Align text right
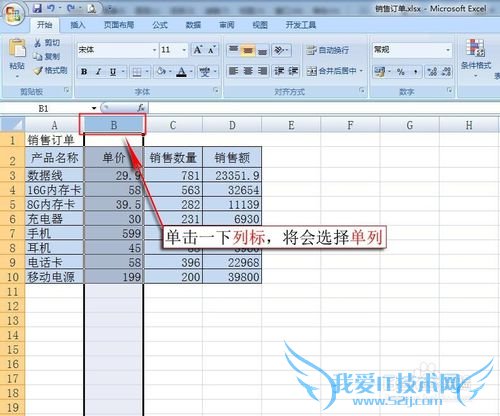 tap(262, 71)
